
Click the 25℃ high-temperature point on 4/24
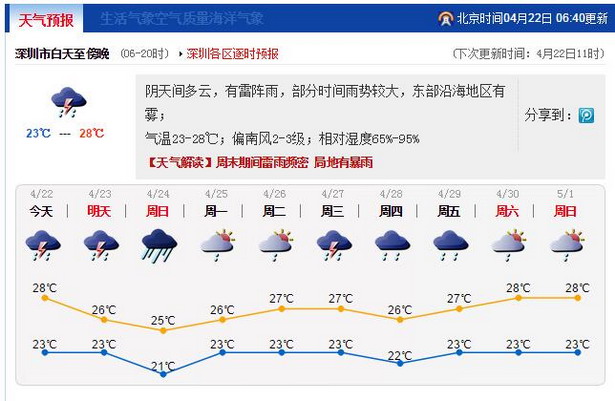[x=163, y=329]
